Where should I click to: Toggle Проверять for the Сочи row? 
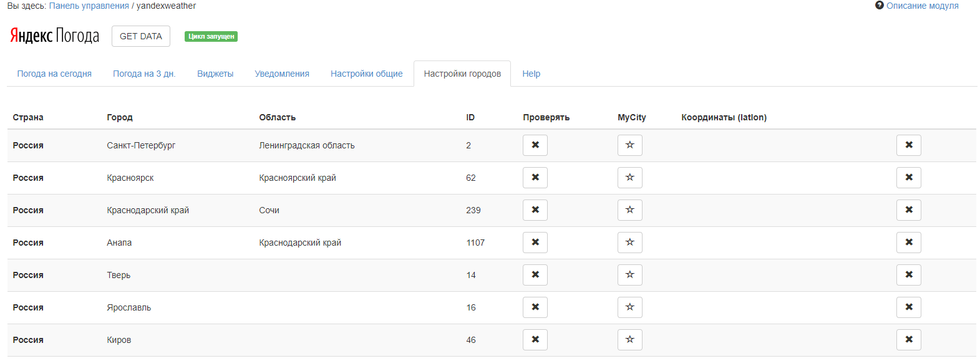click(535, 210)
